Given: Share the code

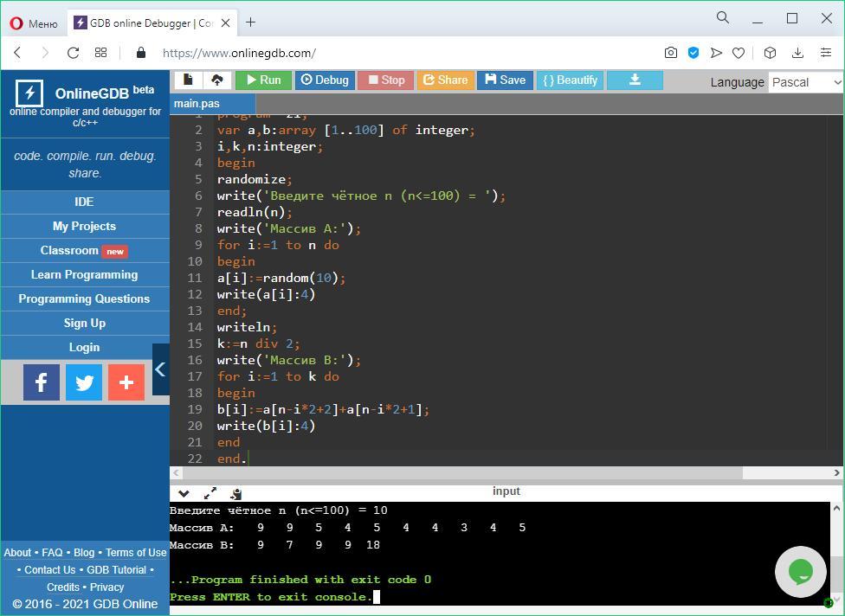Looking at the screenshot, I should pos(446,80).
